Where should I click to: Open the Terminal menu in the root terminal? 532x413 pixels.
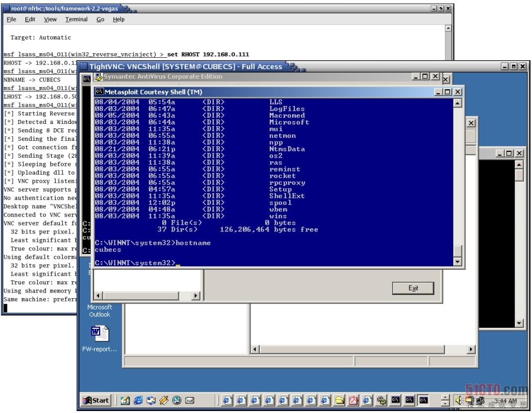[76, 19]
